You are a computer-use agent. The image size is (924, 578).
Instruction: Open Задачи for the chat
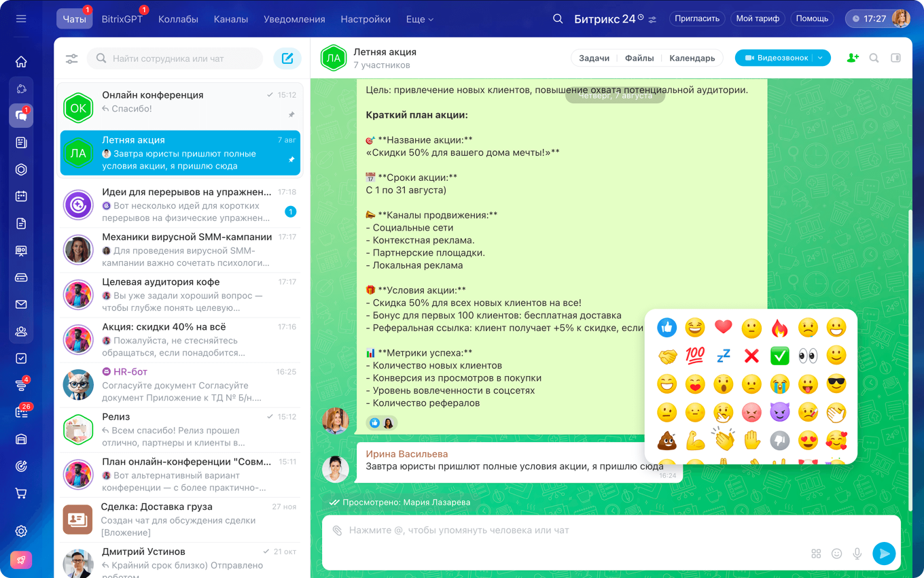594,58
